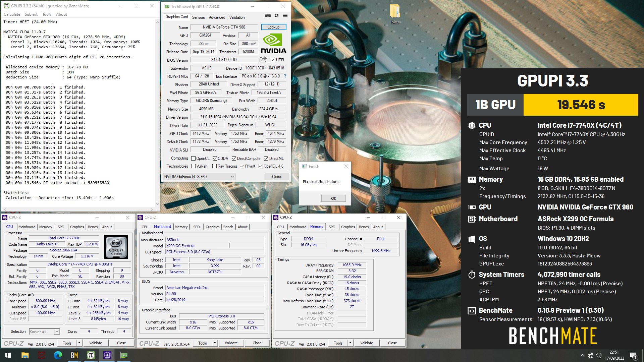The width and height of the screenshot is (644, 362).
Task: Open the Validation tab in GPU-Z
Action: tap(237, 17)
